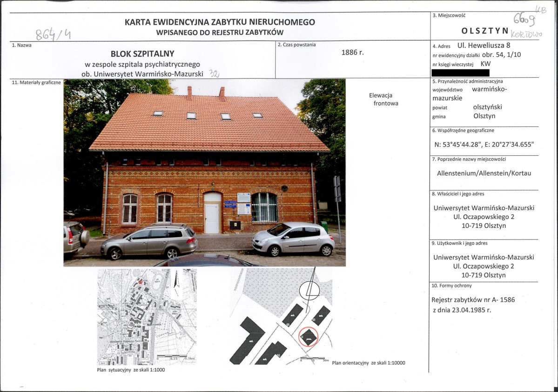Select the date field showing '1886 r.'

[x=351, y=52]
